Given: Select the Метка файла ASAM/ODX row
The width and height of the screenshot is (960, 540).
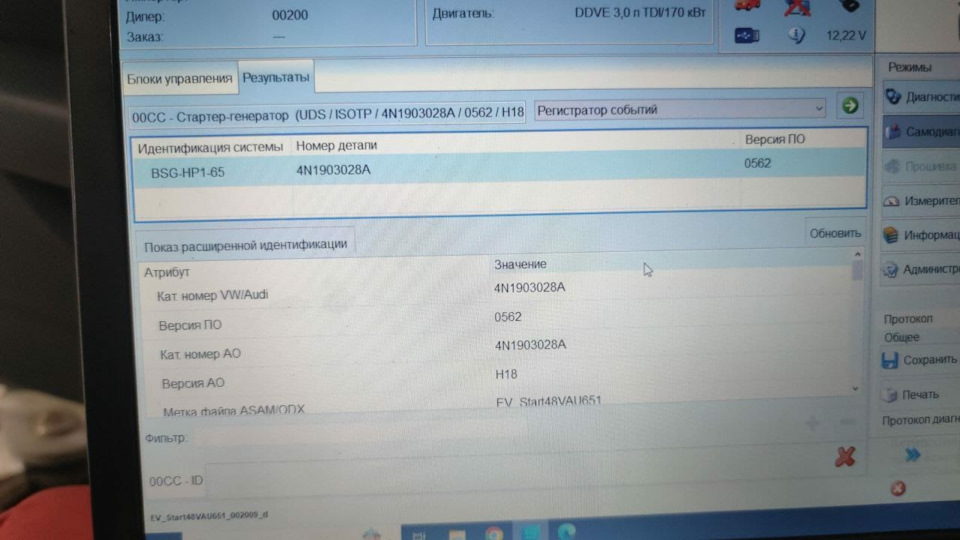Looking at the screenshot, I should pyautogui.click(x=496, y=405).
